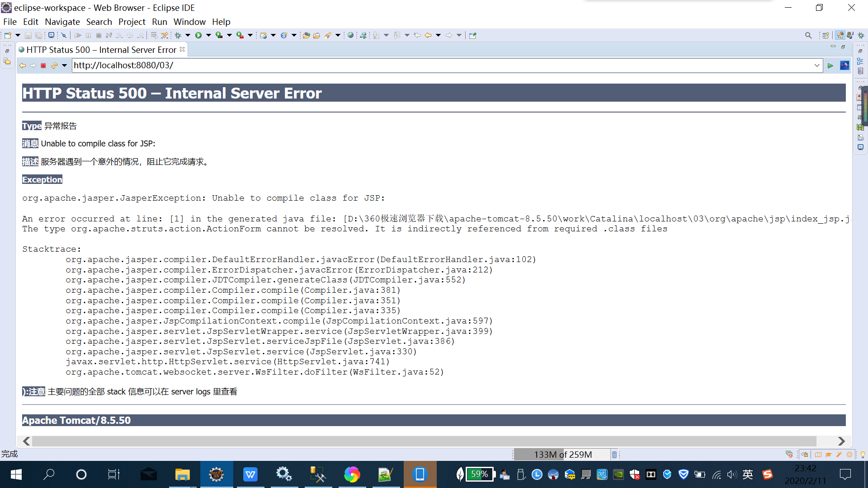The height and width of the screenshot is (488, 868).
Task: Click the heap status memory bar
Action: tap(562, 455)
